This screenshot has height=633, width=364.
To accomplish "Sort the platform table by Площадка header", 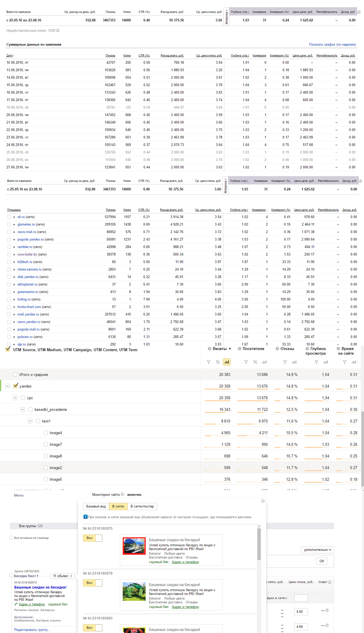I will click(x=14, y=210).
